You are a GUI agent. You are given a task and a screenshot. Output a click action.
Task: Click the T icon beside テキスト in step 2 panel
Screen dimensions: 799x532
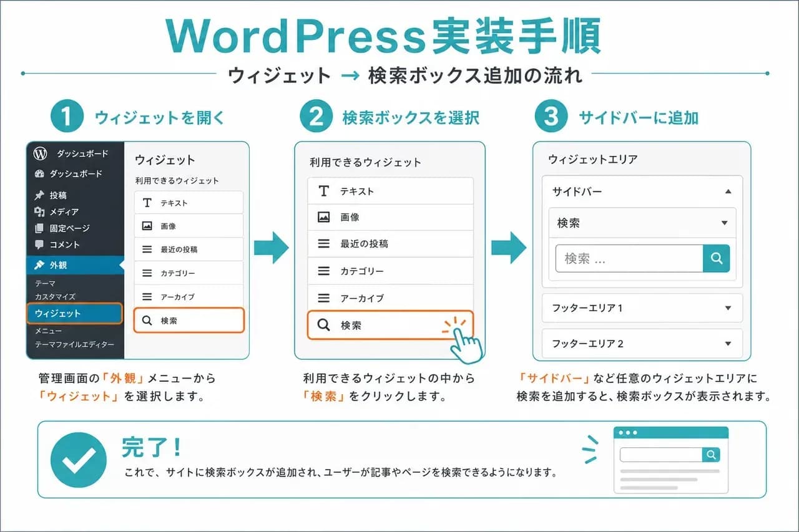pos(323,191)
